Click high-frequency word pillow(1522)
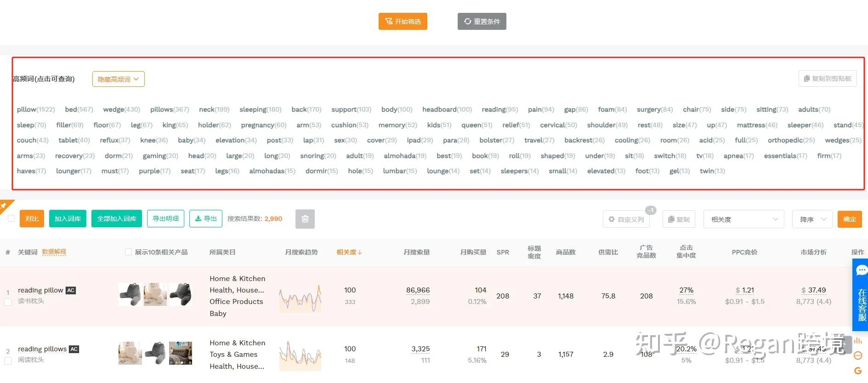This screenshot has width=868, height=383. coord(36,109)
